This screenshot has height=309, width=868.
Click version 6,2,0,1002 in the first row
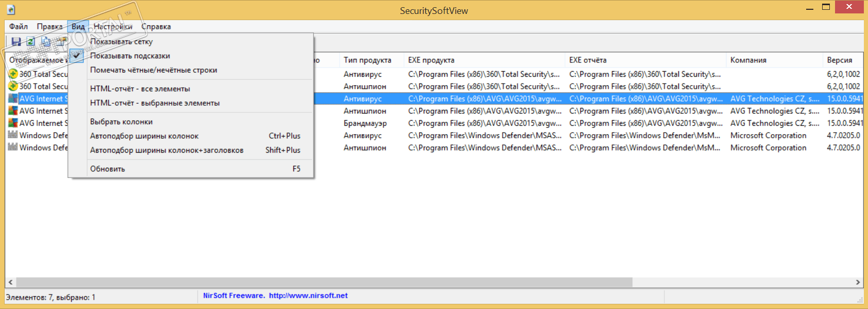pyautogui.click(x=843, y=74)
